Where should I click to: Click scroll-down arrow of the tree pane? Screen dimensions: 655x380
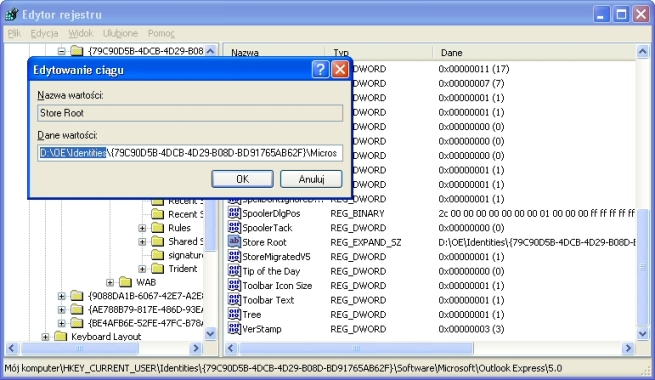pos(211,334)
